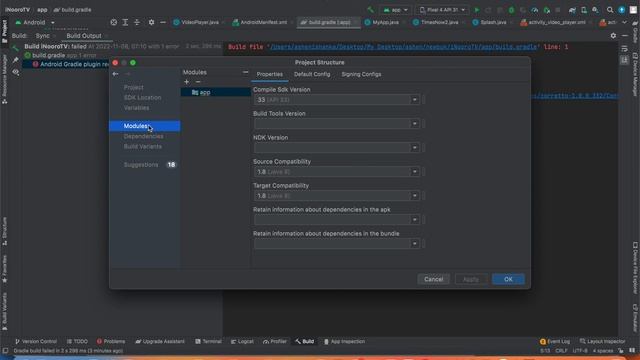Click the Apply button in the dialog
Image resolution: width=640 pixels, height=360 pixels.
pyautogui.click(x=471, y=279)
